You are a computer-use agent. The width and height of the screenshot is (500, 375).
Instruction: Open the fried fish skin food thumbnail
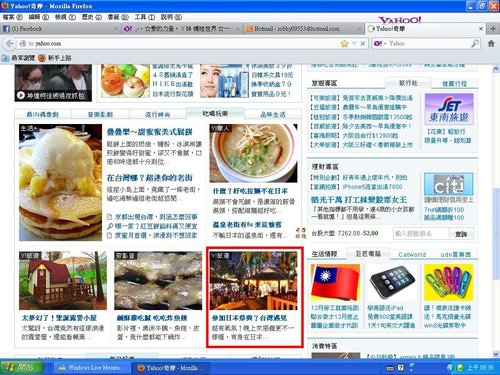pos(158,281)
